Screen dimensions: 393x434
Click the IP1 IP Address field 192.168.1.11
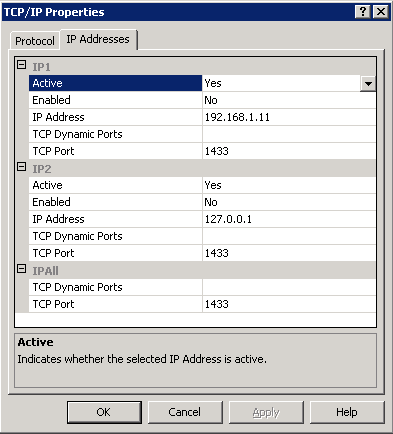point(289,117)
